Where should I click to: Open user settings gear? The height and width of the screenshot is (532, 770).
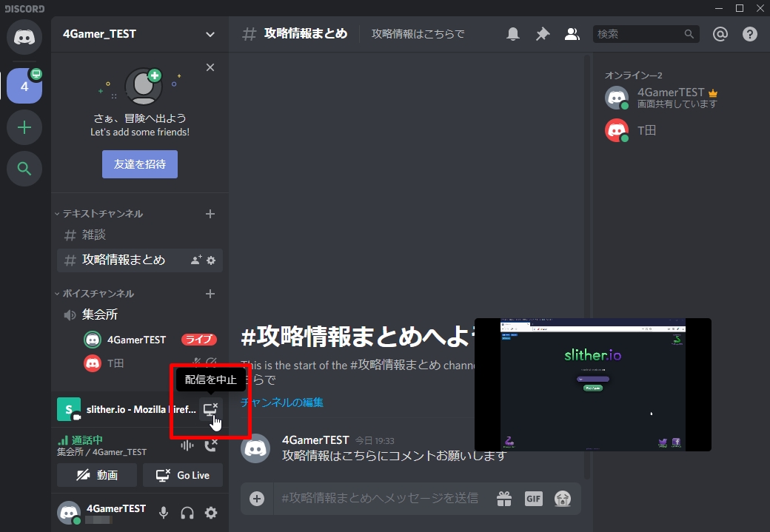[x=211, y=514]
